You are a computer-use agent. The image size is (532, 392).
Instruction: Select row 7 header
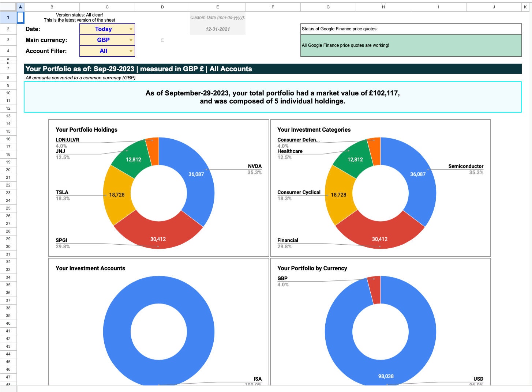(8, 68)
